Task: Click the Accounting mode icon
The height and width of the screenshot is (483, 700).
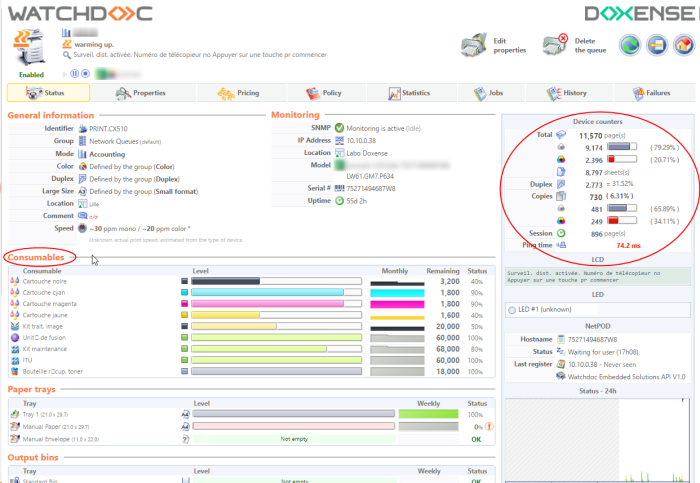Action: [x=82, y=155]
